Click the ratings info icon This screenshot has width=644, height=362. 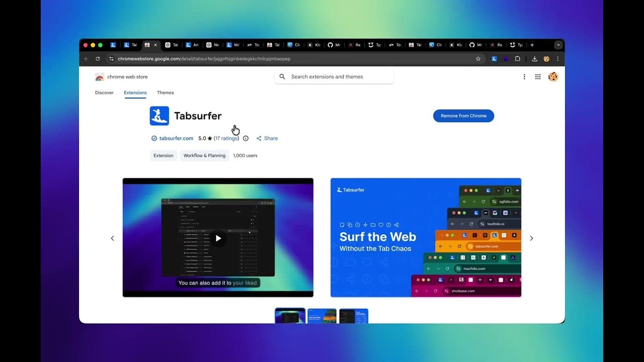[246, 138]
